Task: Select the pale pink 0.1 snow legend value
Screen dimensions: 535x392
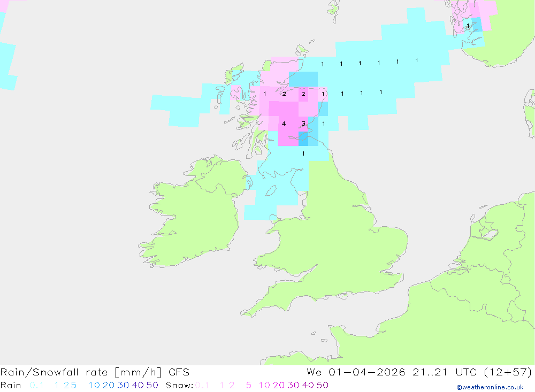Action: tap(202, 385)
